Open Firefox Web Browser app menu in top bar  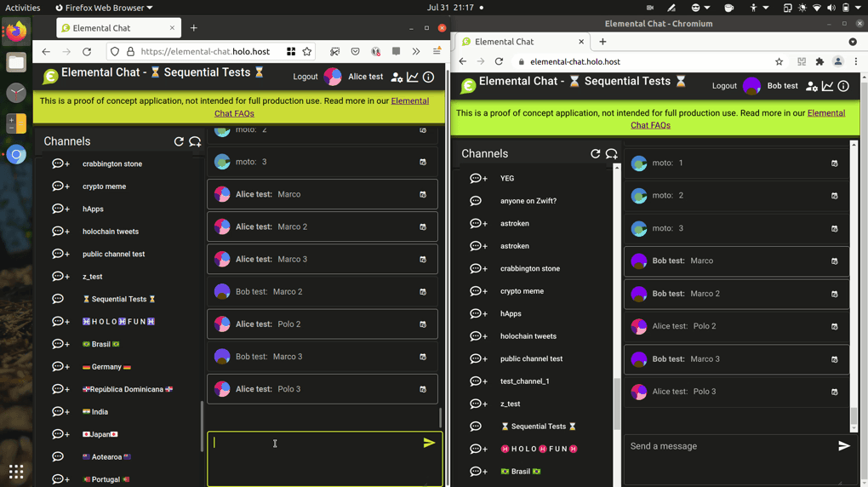point(104,8)
